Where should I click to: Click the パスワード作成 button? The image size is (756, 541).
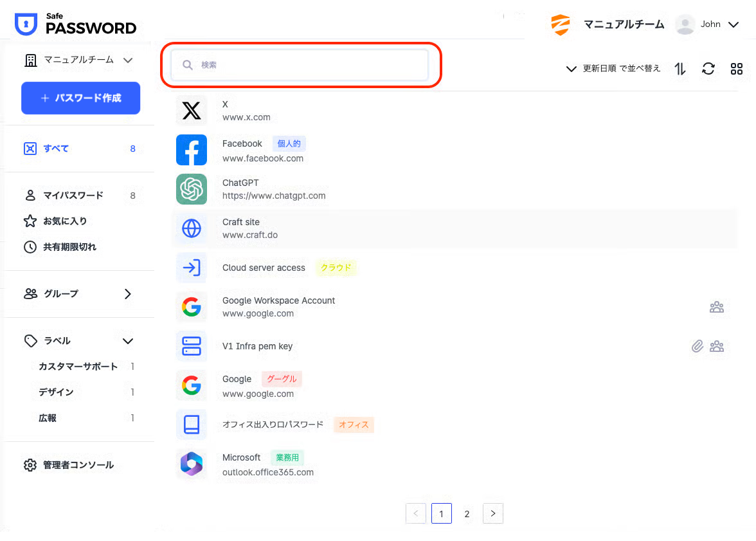(x=80, y=98)
